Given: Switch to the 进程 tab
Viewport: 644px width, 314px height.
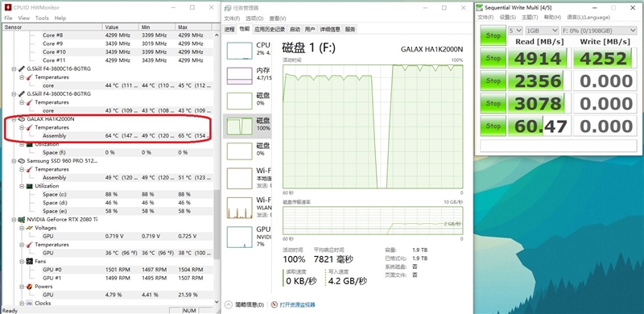Looking at the screenshot, I should click(229, 29).
